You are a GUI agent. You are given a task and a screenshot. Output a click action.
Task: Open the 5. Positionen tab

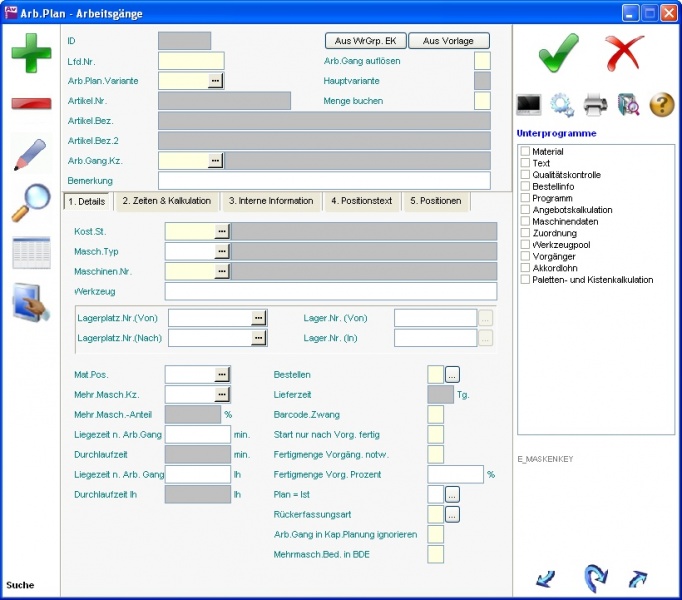(435, 201)
